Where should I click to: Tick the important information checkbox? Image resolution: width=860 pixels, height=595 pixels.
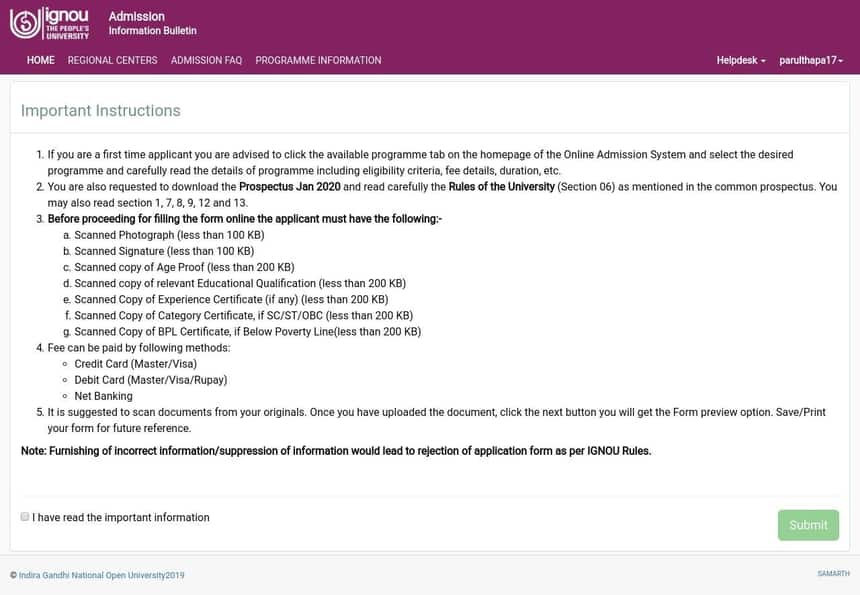pyautogui.click(x=25, y=517)
